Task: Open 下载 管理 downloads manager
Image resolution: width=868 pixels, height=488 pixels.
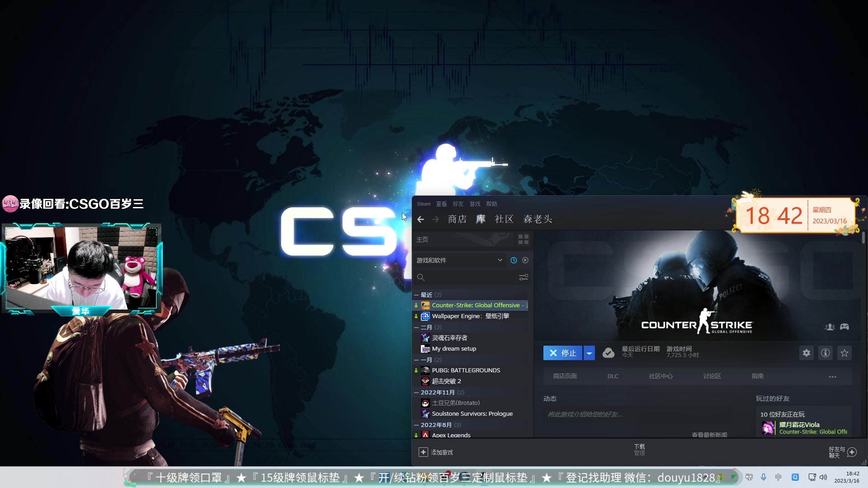Action: tap(639, 450)
